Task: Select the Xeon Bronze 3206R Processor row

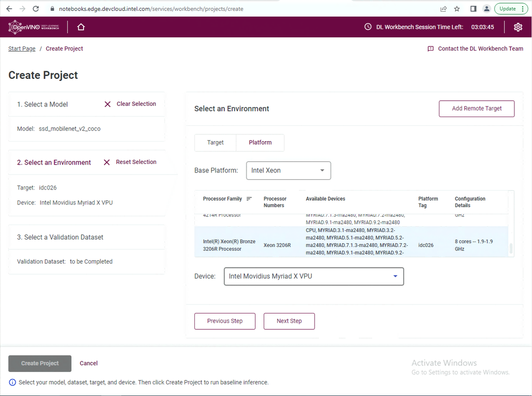Action: click(351, 242)
